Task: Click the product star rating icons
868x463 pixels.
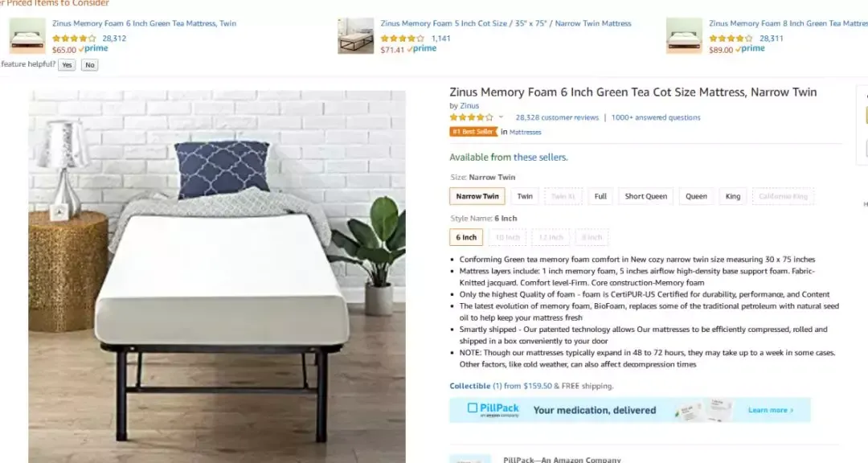Action: point(471,117)
